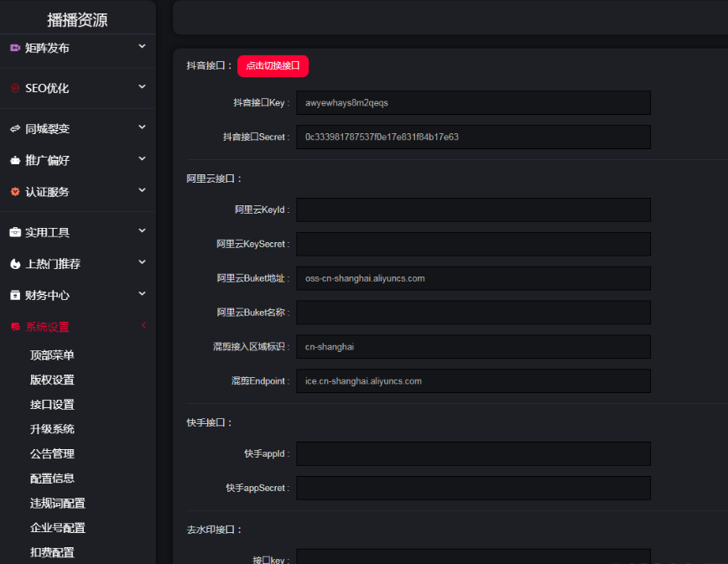728x564 pixels.
Task: Click the 抖音接口Key input field
Action: pyautogui.click(x=473, y=103)
